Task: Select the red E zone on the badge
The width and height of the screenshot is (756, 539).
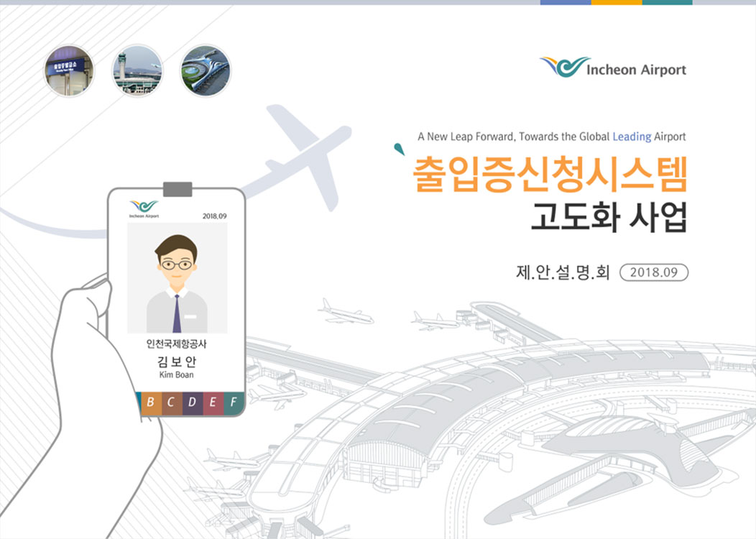Action: (213, 402)
